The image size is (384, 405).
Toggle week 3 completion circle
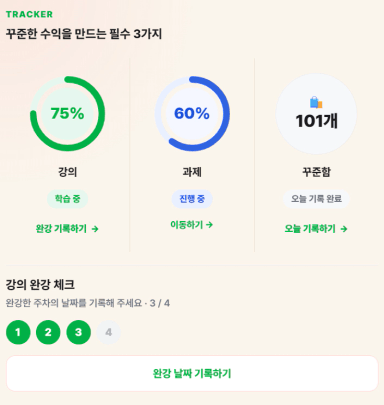pos(78,332)
